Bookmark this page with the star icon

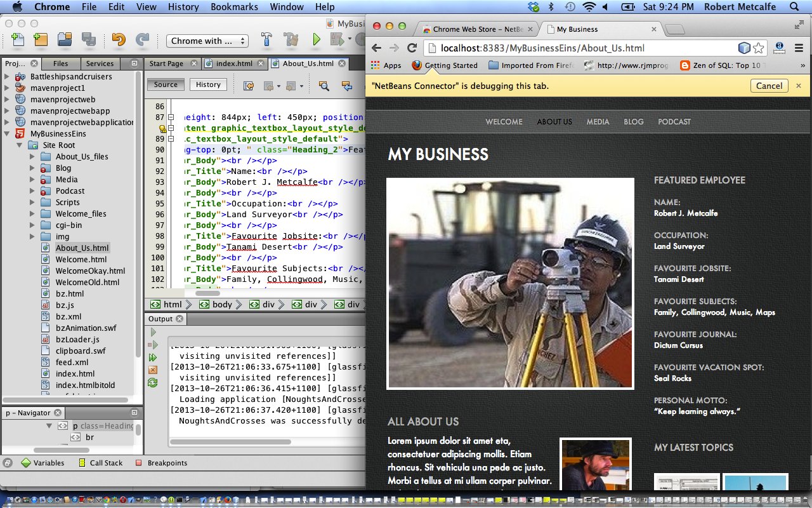tap(759, 48)
